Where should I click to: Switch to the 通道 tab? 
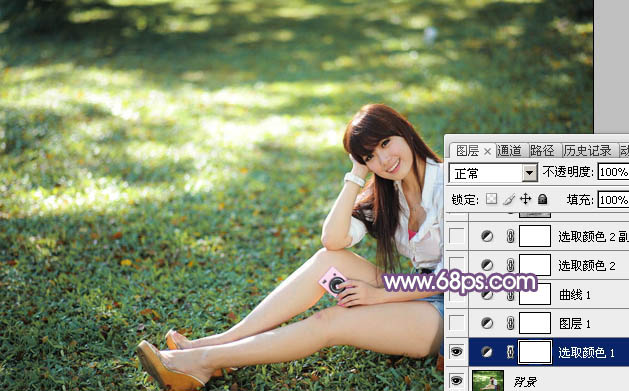pyautogui.click(x=509, y=151)
